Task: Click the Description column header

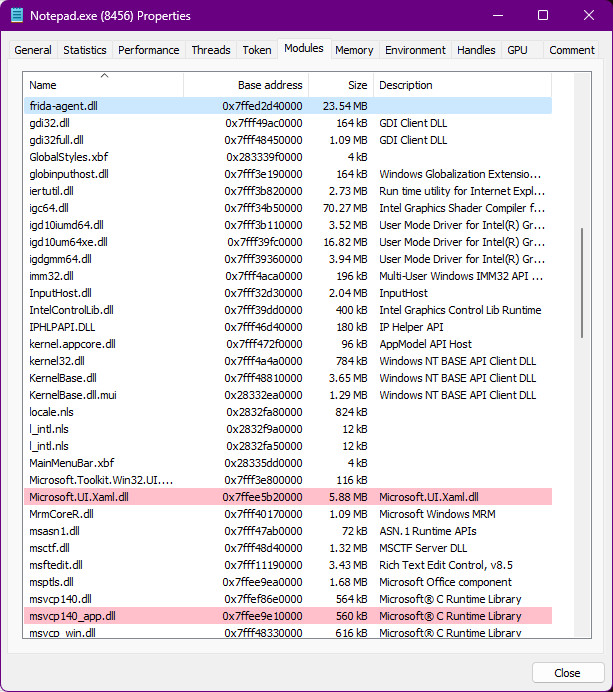Action: click(x=460, y=85)
